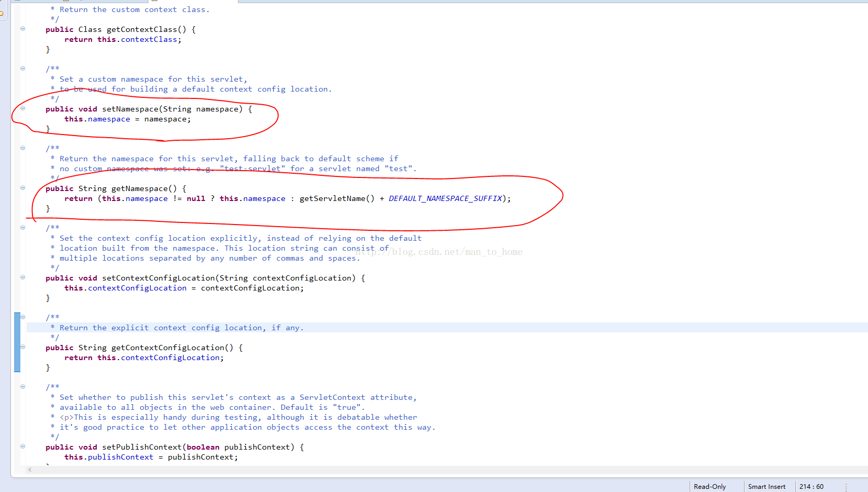868x492 pixels.
Task: Click 'this.contextConfigLocation = contextConfigLocation;' assignment
Action: pyautogui.click(x=184, y=288)
